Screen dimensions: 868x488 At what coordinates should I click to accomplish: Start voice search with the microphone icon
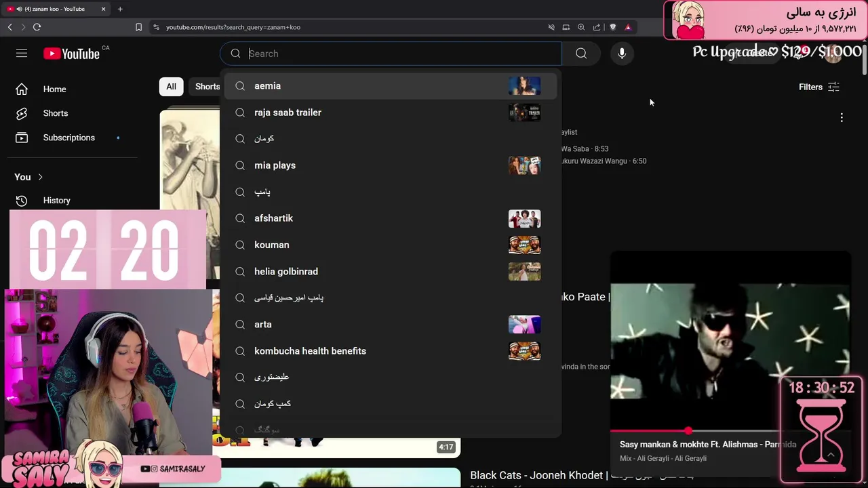(622, 54)
